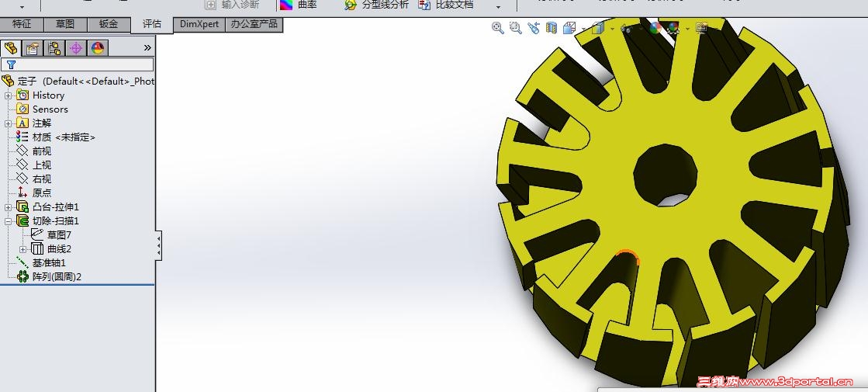
Task: Expand the 注解 annotations node
Action: [x=8, y=123]
